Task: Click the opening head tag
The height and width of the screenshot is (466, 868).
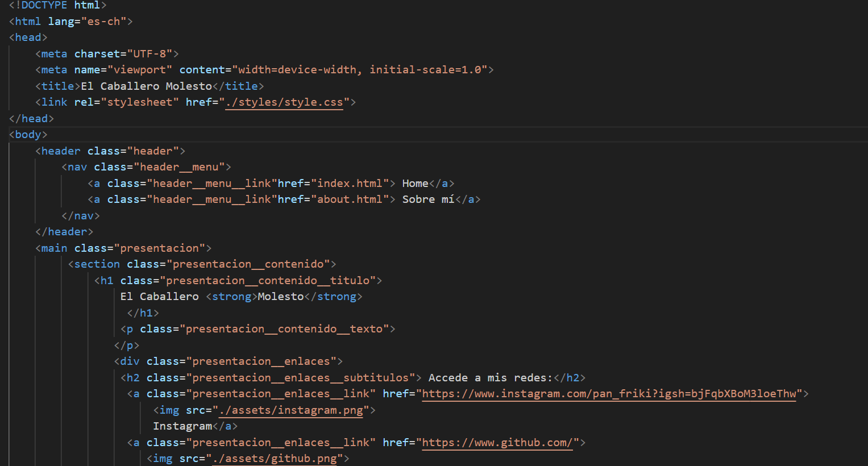Action: [28, 38]
